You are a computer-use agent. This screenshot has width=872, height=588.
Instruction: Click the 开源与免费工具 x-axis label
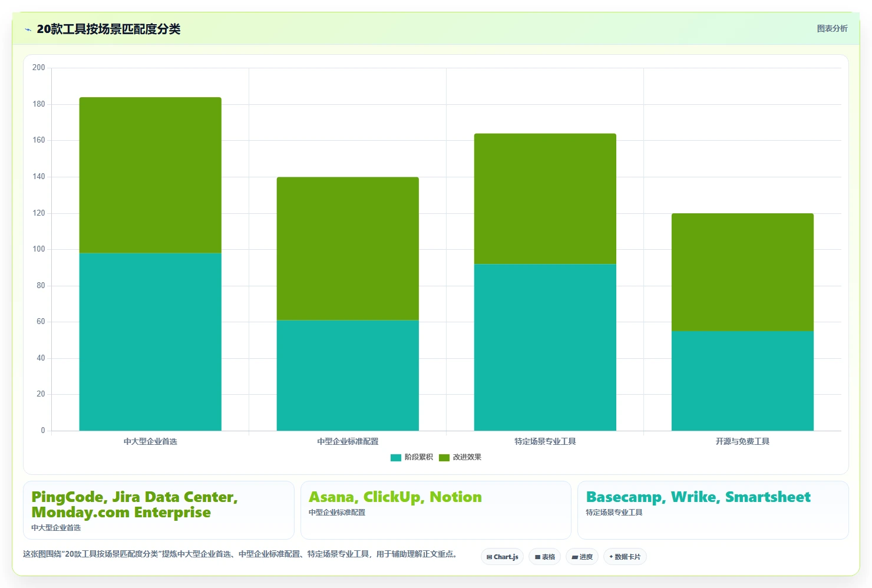(742, 441)
